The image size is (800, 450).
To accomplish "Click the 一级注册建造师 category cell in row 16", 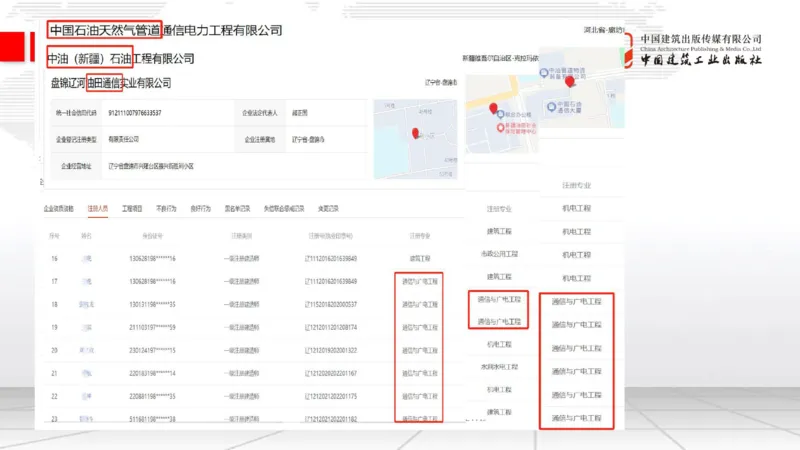I will pos(241,259).
